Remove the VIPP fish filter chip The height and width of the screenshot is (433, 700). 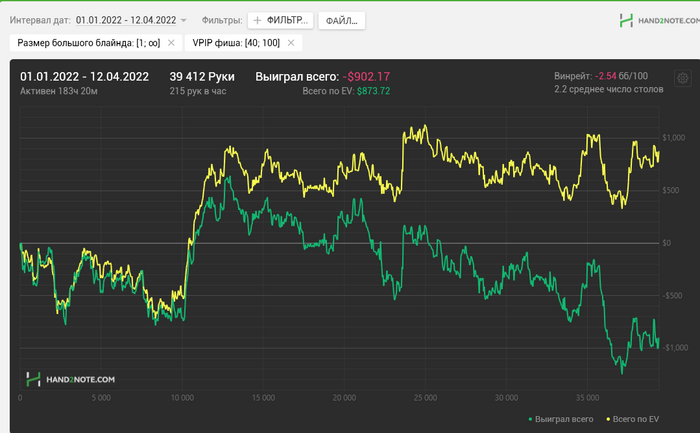[x=291, y=43]
